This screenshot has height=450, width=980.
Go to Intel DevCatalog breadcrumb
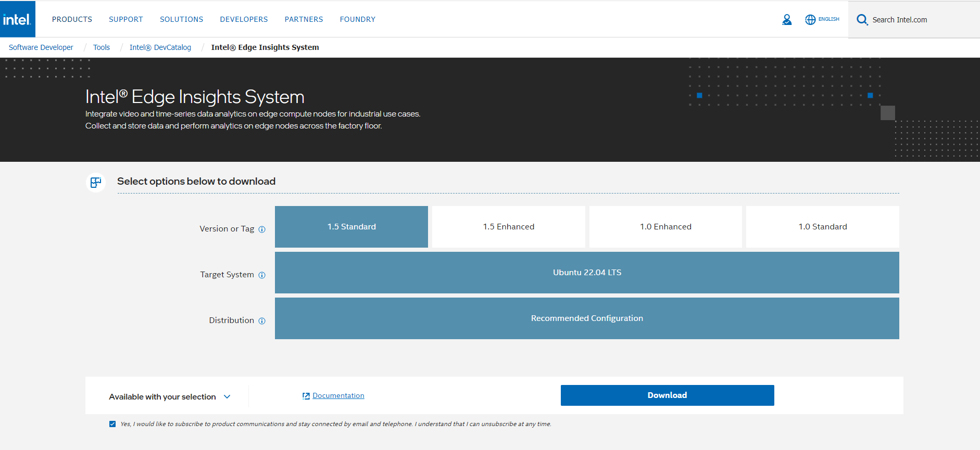click(x=160, y=47)
